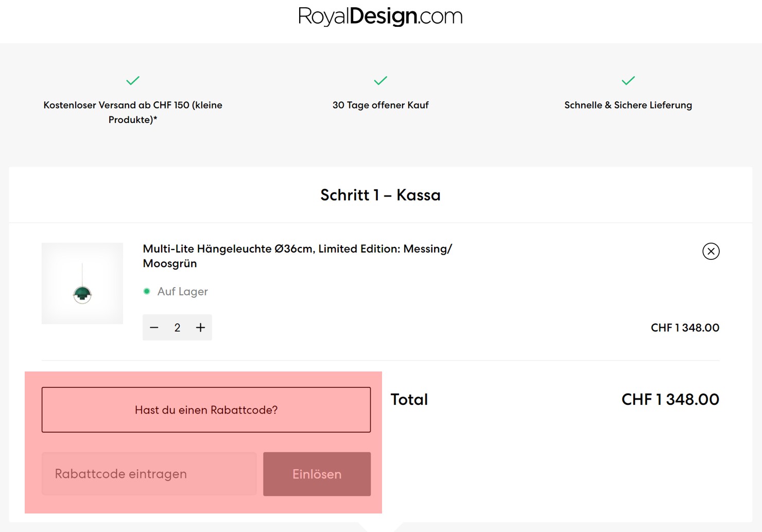
Task: Click the quantity value 2
Action: 177,328
